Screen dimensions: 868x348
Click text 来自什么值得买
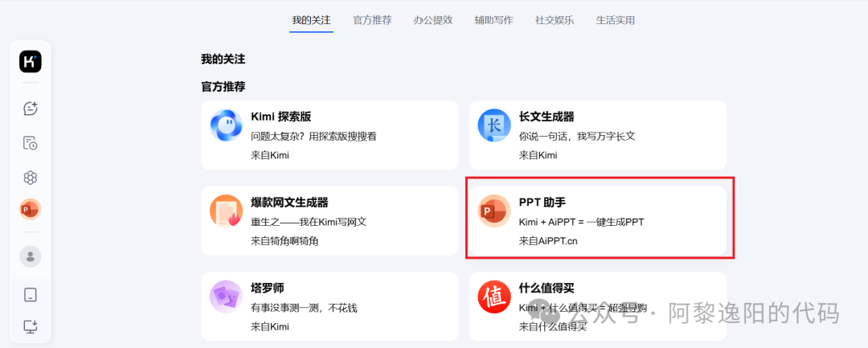click(x=552, y=327)
